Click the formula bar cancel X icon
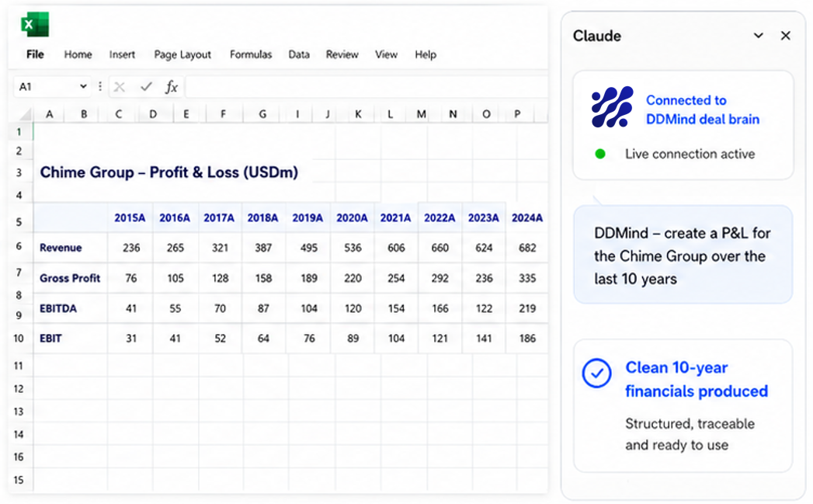The height and width of the screenshot is (504, 813). 120,87
